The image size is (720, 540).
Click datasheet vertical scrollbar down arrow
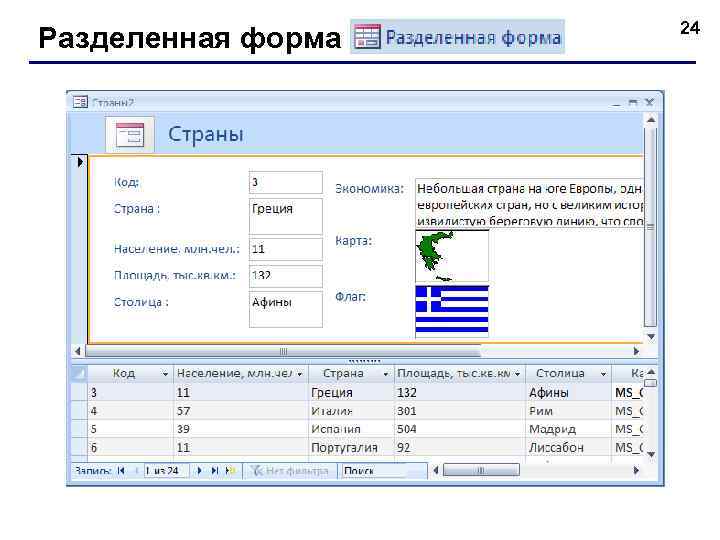click(x=651, y=454)
